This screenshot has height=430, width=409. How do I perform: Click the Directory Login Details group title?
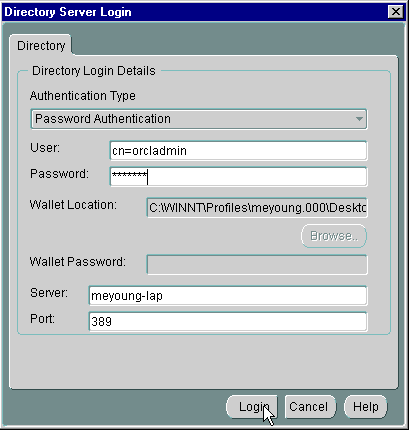point(94,71)
